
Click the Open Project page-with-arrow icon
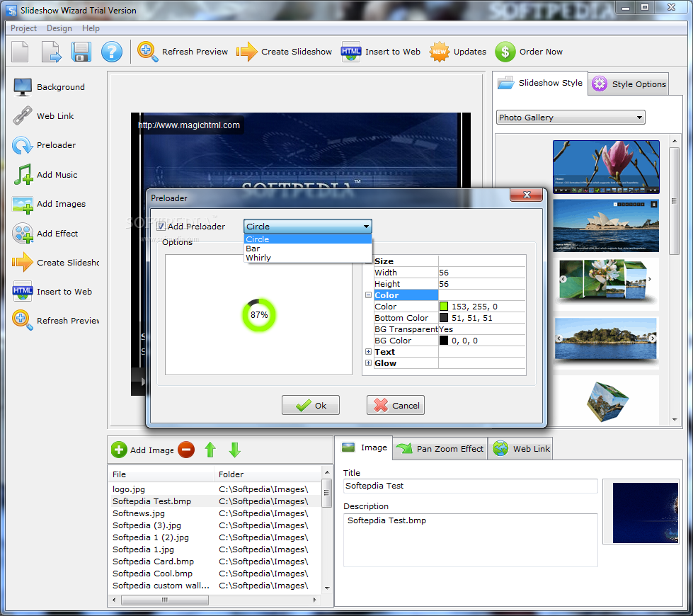(x=51, y=52)
